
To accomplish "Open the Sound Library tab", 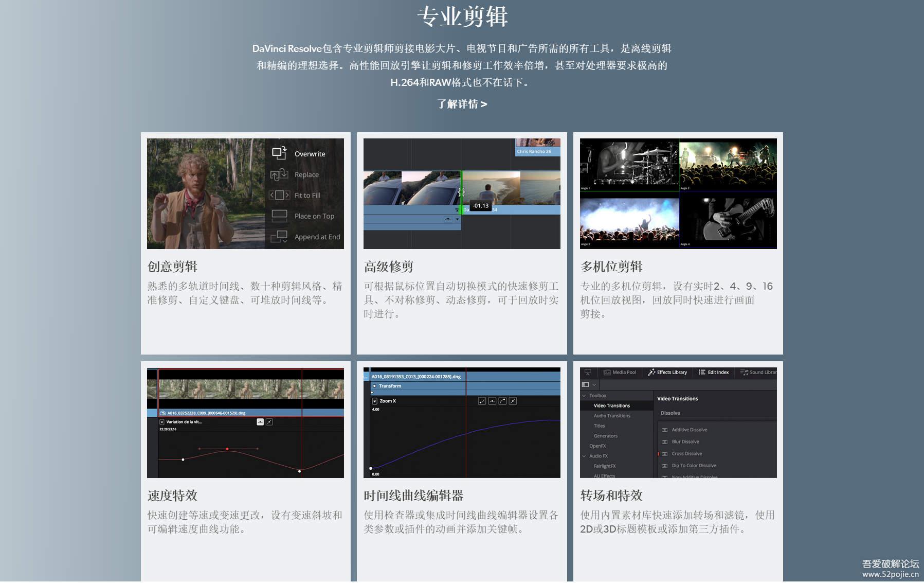I will 758,372.
